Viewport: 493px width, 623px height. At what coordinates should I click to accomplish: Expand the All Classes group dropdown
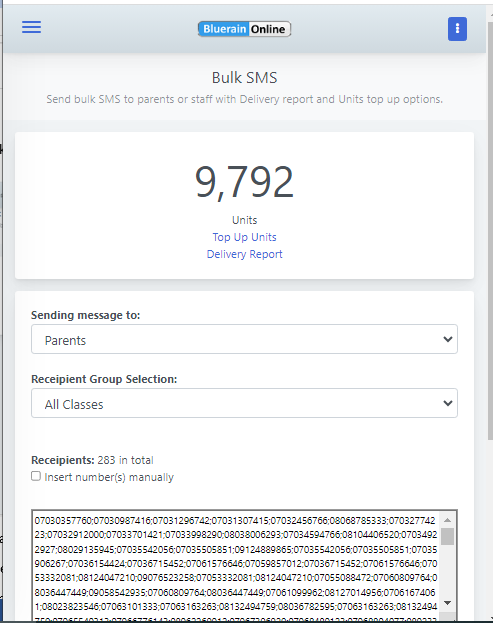tap(244, 403)
